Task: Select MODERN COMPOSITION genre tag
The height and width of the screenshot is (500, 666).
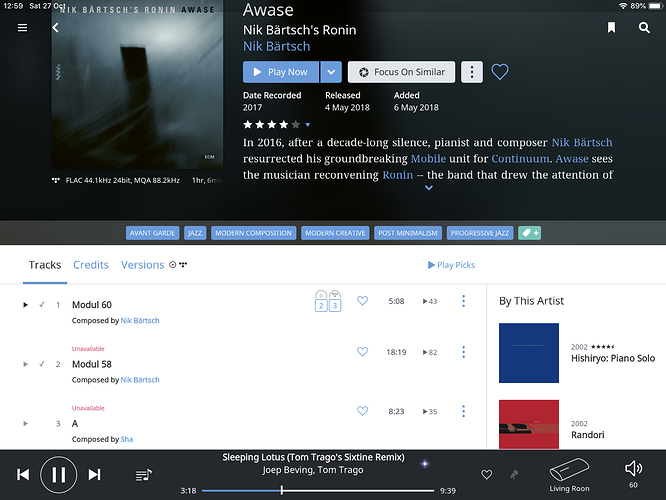Action: click(254, 233)
